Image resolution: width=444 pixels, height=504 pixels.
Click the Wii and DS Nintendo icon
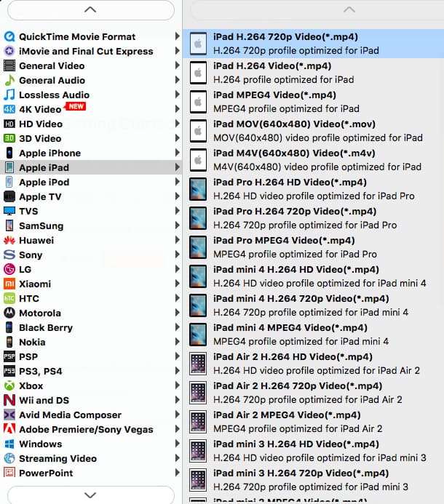click(x=9, y=400)
